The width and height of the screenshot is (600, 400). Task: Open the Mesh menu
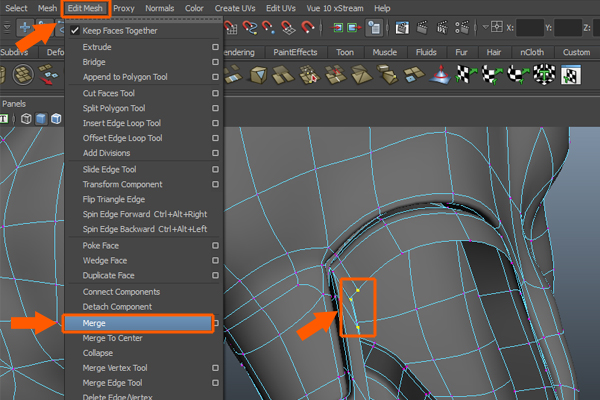click(47, 8)
